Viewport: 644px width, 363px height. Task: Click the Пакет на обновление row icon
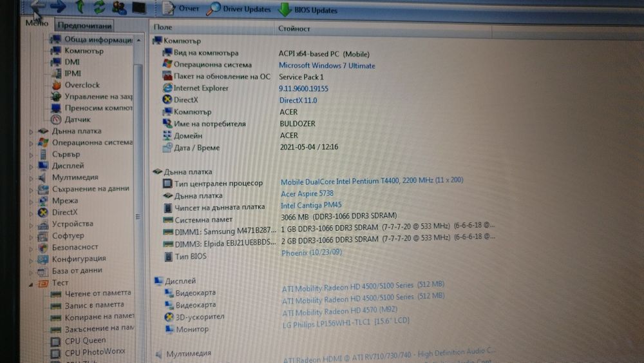(167, 76)
